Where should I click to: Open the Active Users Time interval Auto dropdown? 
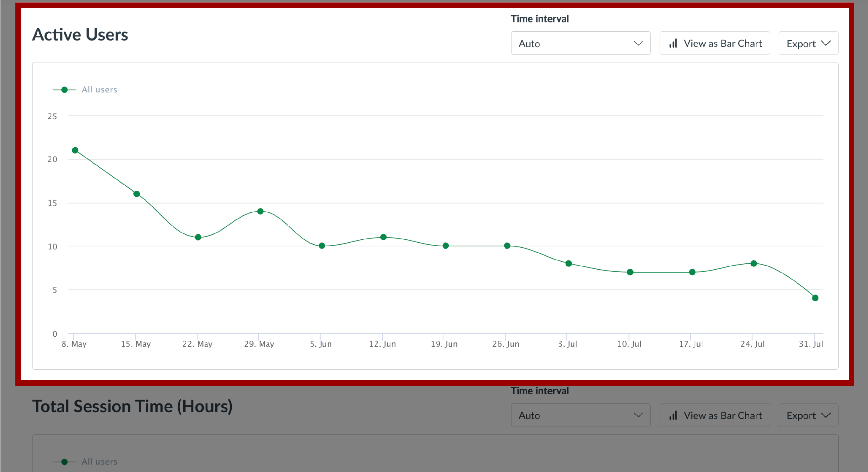580,44
